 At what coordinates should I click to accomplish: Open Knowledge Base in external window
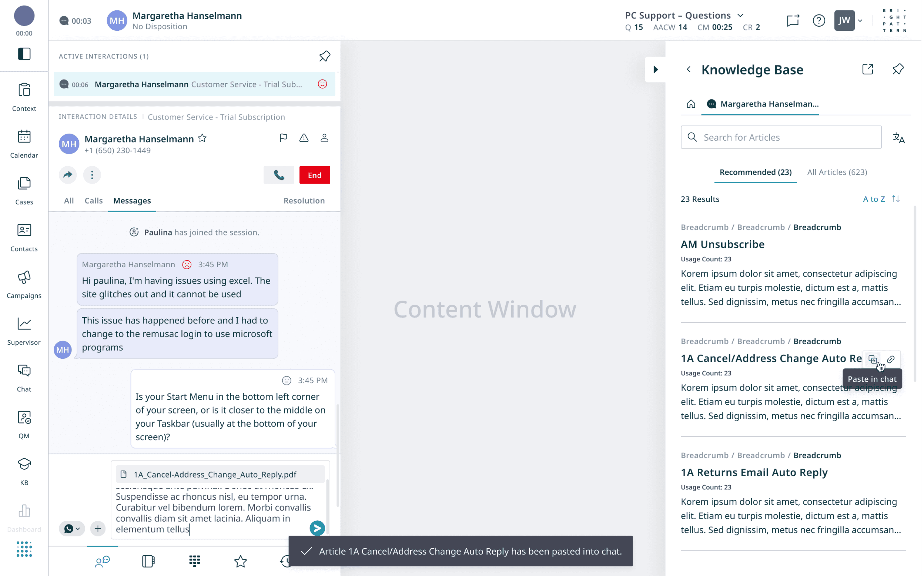coord(868,69)
